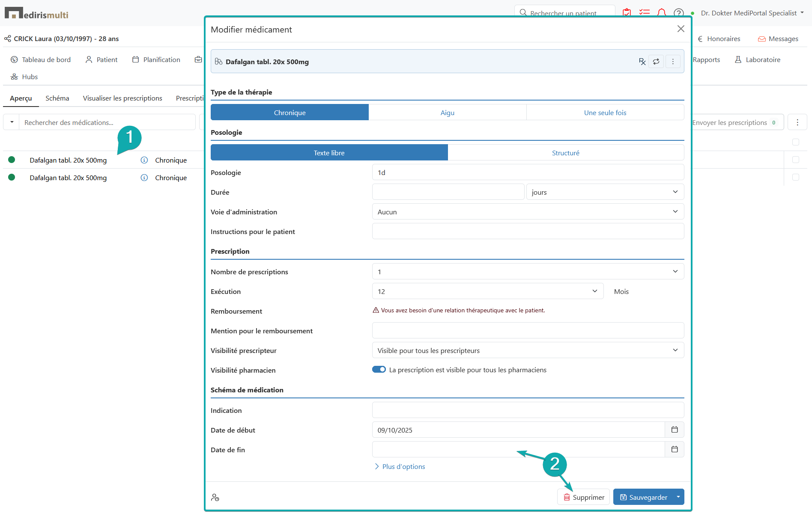Click the empty Date de fin field
This screenshot has width=812, height=522.
(519, 450)
